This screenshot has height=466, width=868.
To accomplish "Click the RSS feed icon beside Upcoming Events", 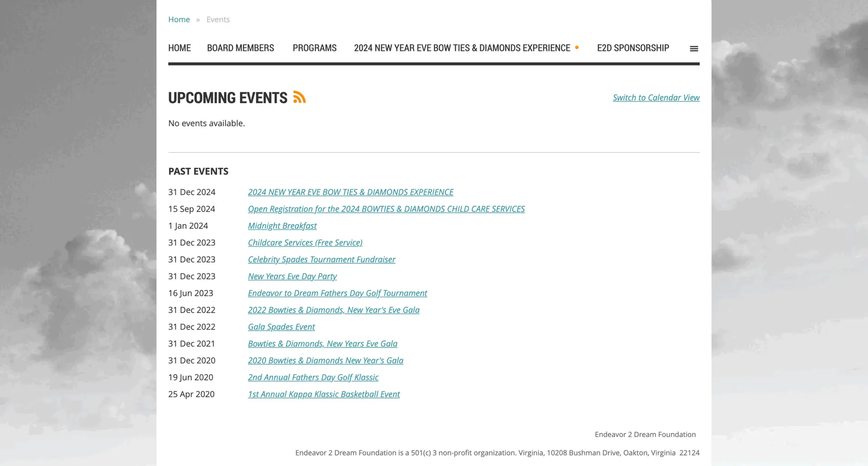I will [x=299, y=97].
